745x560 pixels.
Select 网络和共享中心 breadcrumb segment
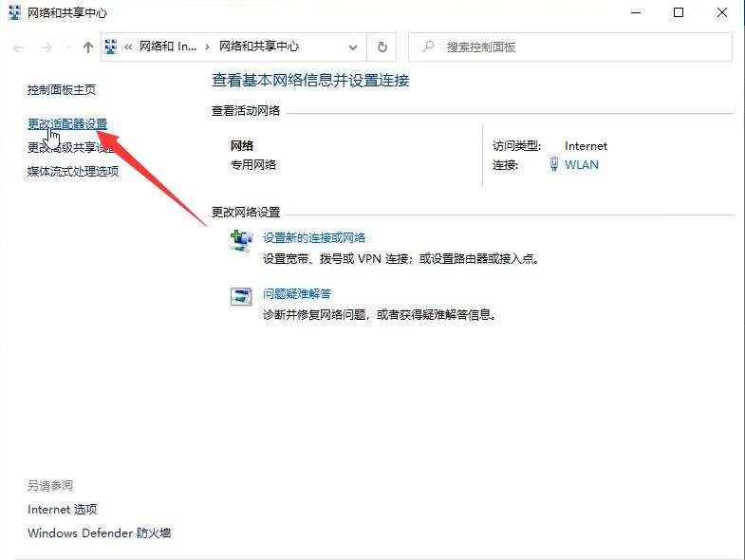(x=259, y=47)
